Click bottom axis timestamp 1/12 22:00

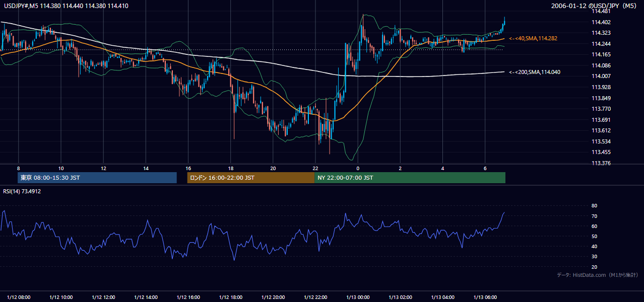[x=315, y=297]
